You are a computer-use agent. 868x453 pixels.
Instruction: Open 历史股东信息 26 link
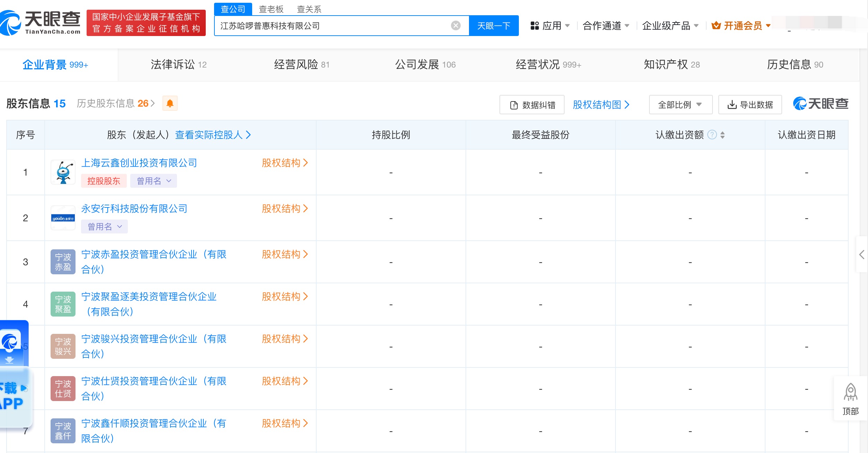click(116, 103)
